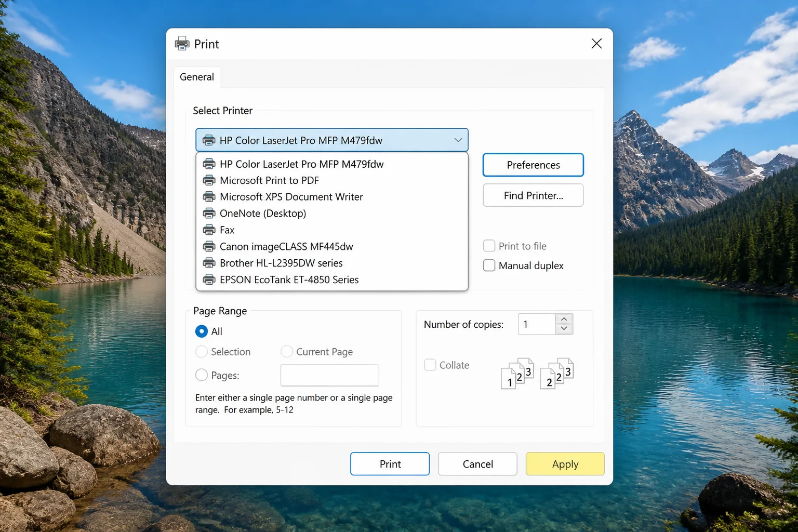Click printer icon beside OneNote (Desktop)
The width and height of the screenshot is (798, 532).
pos(209,214)
